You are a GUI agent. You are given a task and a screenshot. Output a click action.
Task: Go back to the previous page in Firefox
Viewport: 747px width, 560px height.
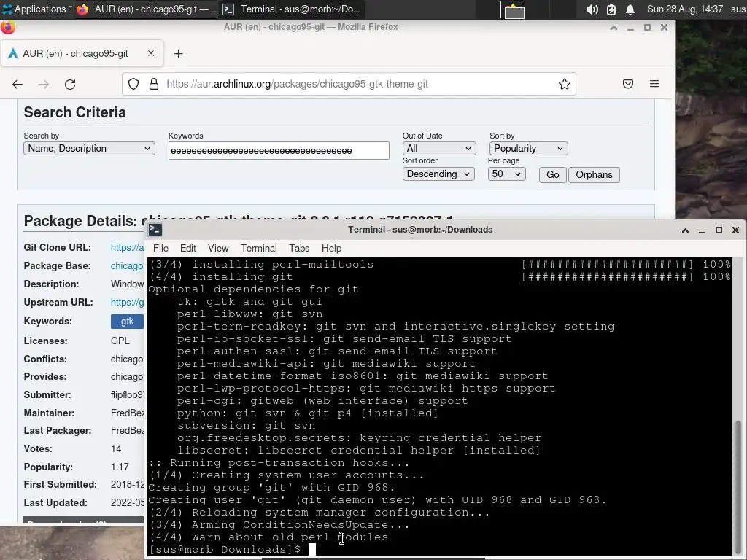coord(18,85)
